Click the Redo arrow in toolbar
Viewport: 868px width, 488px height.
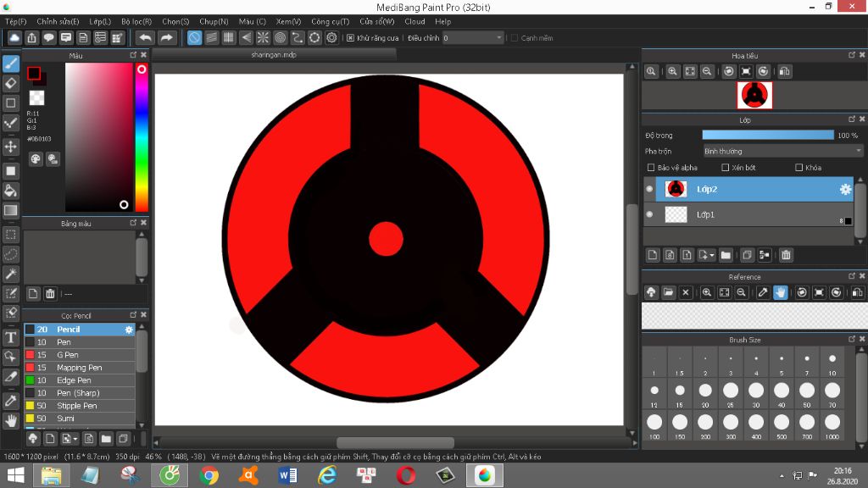[166, 37]
